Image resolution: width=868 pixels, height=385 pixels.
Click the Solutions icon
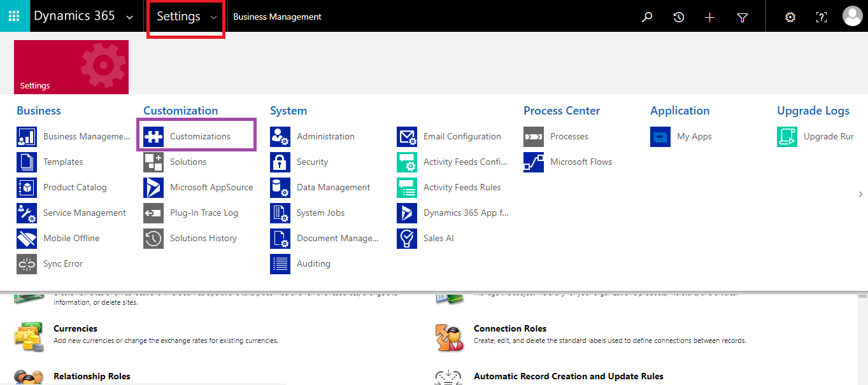pyautogui.click(x=153, y=162)
